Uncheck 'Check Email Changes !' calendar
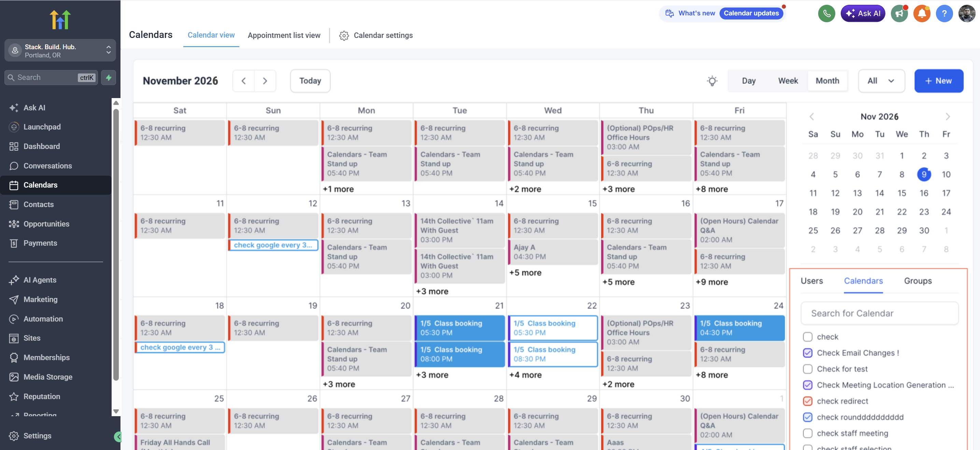This screenshot has height=450, width=980. [807, 353]
